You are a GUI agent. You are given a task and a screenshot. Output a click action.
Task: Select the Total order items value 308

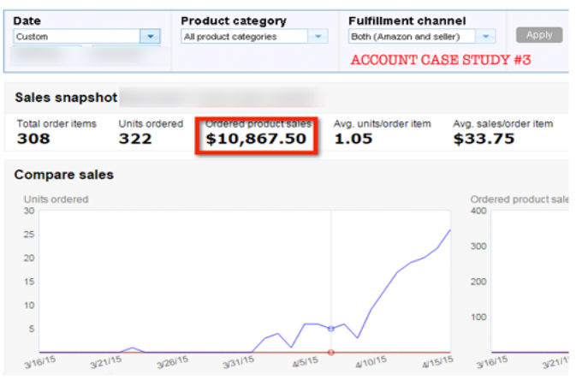[x=33, y=139]
